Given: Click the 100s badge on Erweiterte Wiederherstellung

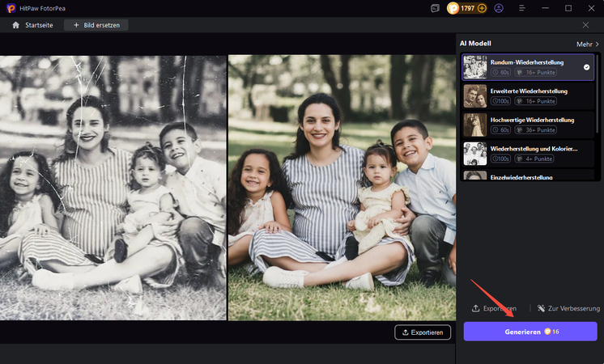Looking at the screenshot, I should 500,101.
